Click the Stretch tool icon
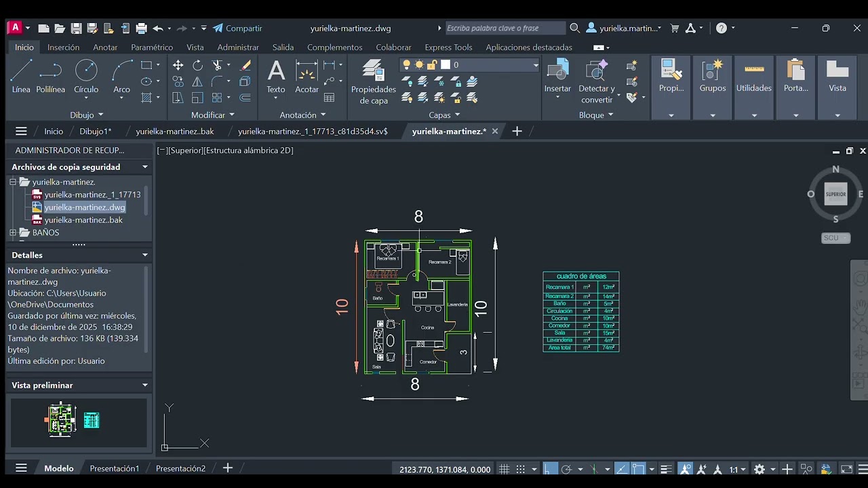 point(178,98)
